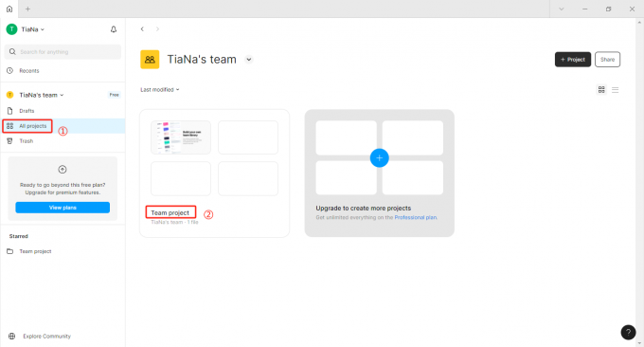Click the starred Team project folder icon
Viewport: 644px width, 347px height.
point(9,251)
